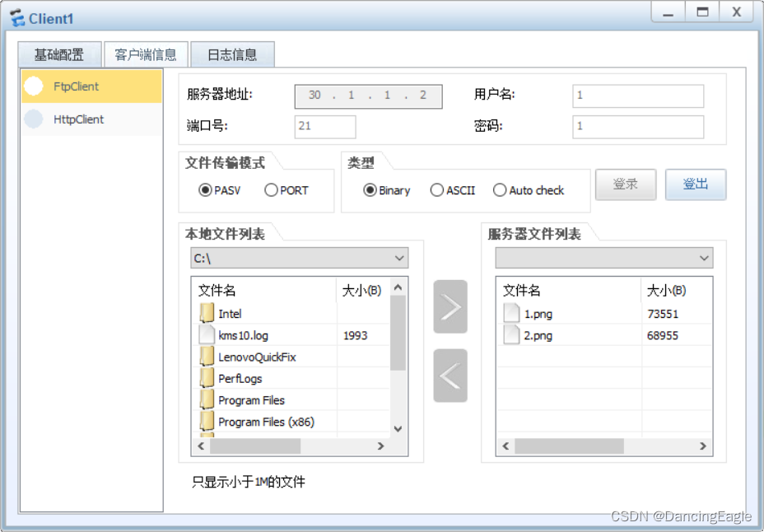Click the Program Files folder icon

[207, 400]
